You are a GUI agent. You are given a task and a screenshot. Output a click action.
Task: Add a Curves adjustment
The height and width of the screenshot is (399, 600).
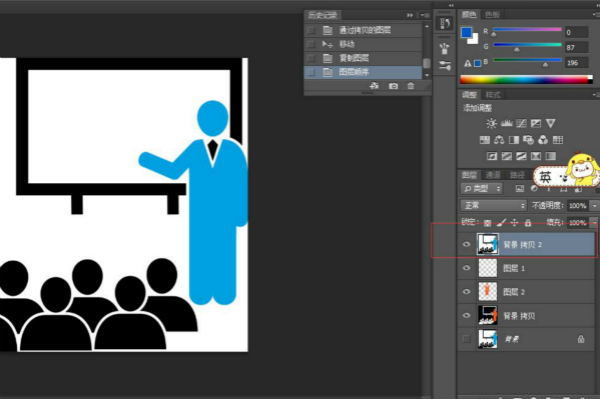[x=521, y=123]
